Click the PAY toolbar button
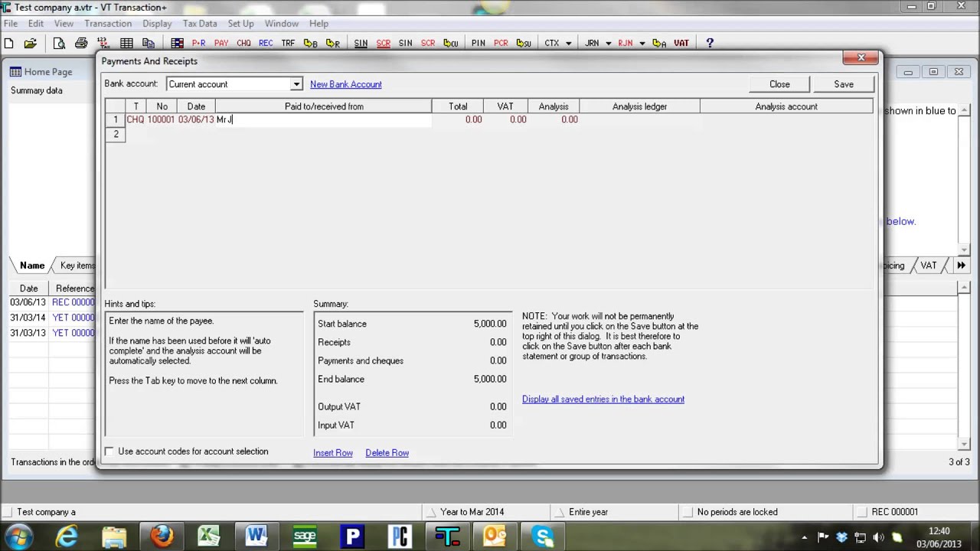Image resolution: width=980 pixels, height=551 pixels. click(221, 44)
